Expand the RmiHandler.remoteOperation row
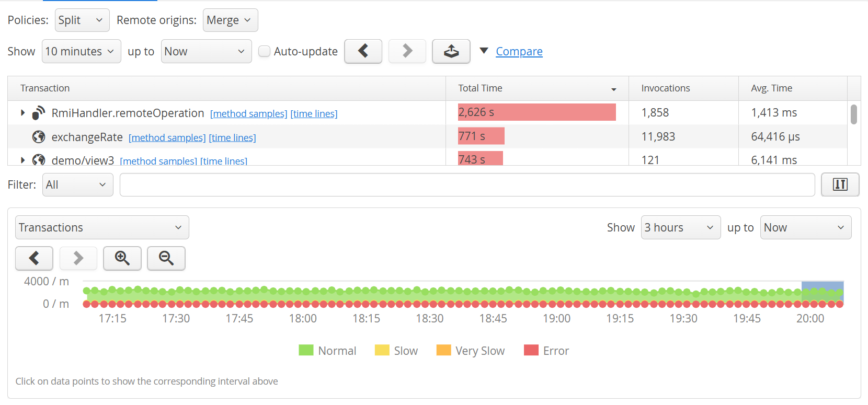This screenshot has height=405, width=868. [x=22, y=113]
